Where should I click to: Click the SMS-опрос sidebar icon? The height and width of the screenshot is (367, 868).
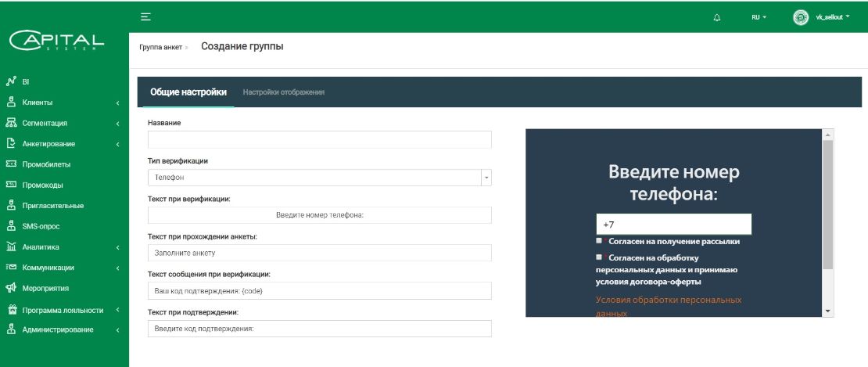(10, 226)
